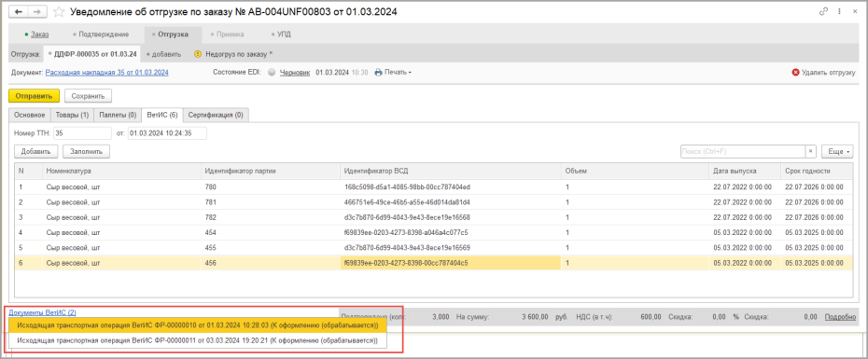Click the Заполнить button

pyautogui.click(x=87, y=151)
